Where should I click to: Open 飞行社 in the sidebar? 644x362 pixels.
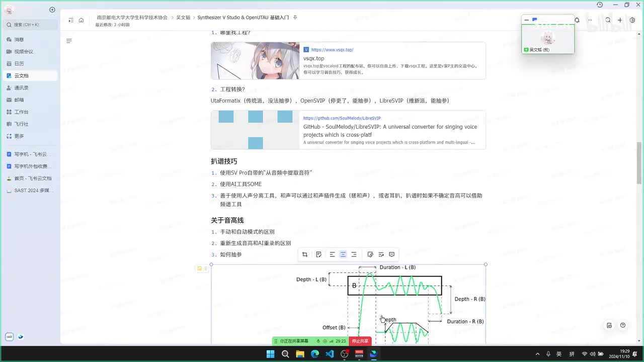coord(29,124)
